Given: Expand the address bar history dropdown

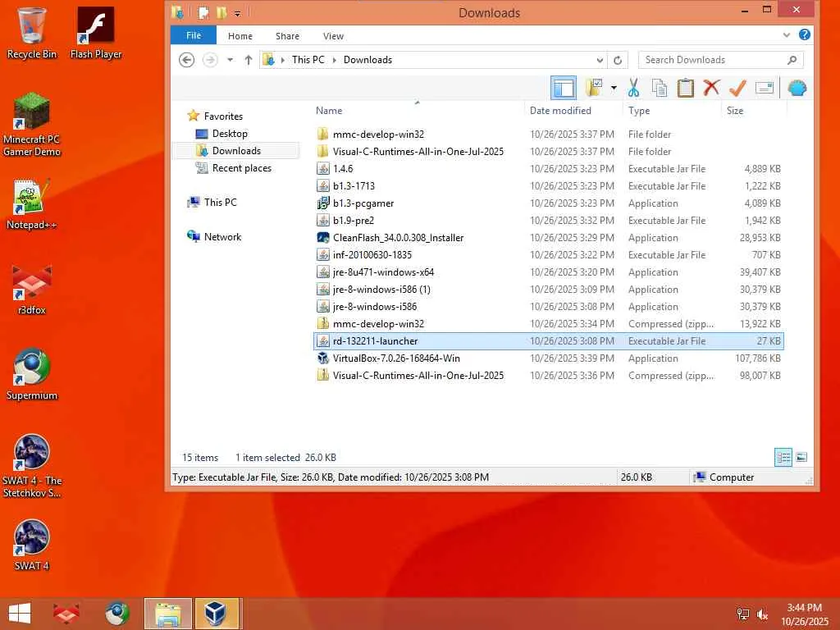Looking at the screenshot, I should pyautogui.click(x=600, y=60).
